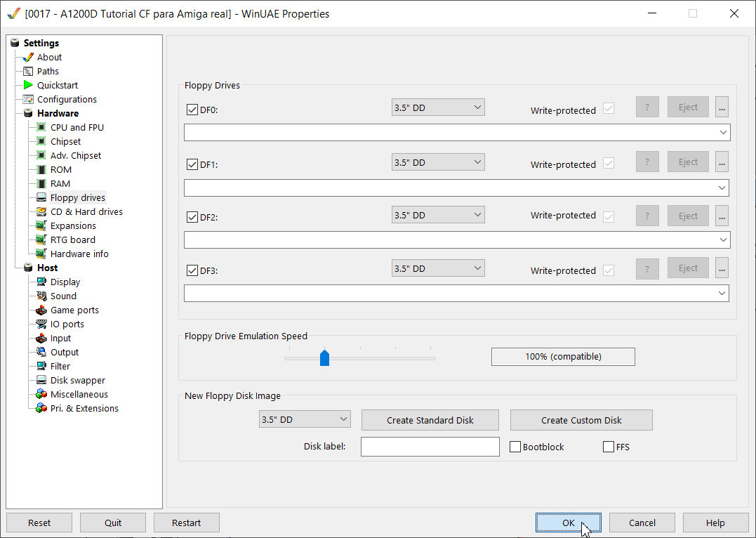Tick the FFS checkbox
The height and width of the screenshot is (538, 756).
609,447
